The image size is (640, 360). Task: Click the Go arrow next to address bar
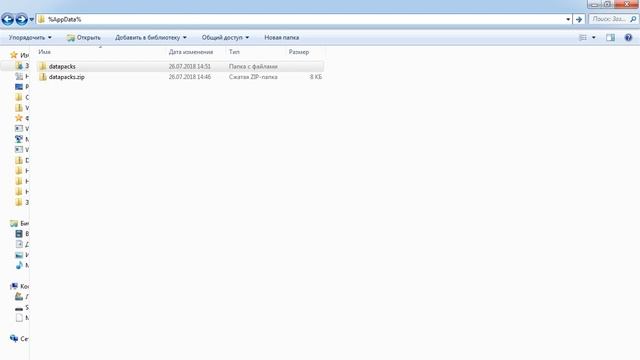click(x=579, y=19)
